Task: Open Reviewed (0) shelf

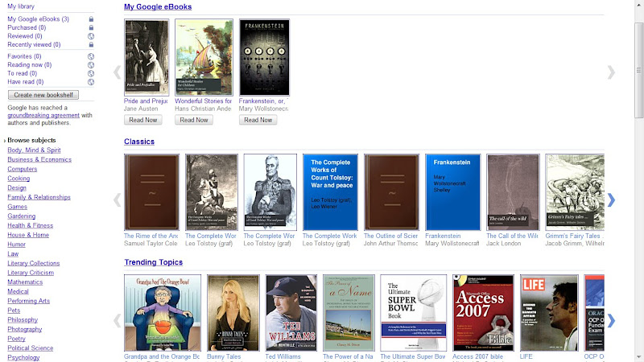Action: click(25, 36)
